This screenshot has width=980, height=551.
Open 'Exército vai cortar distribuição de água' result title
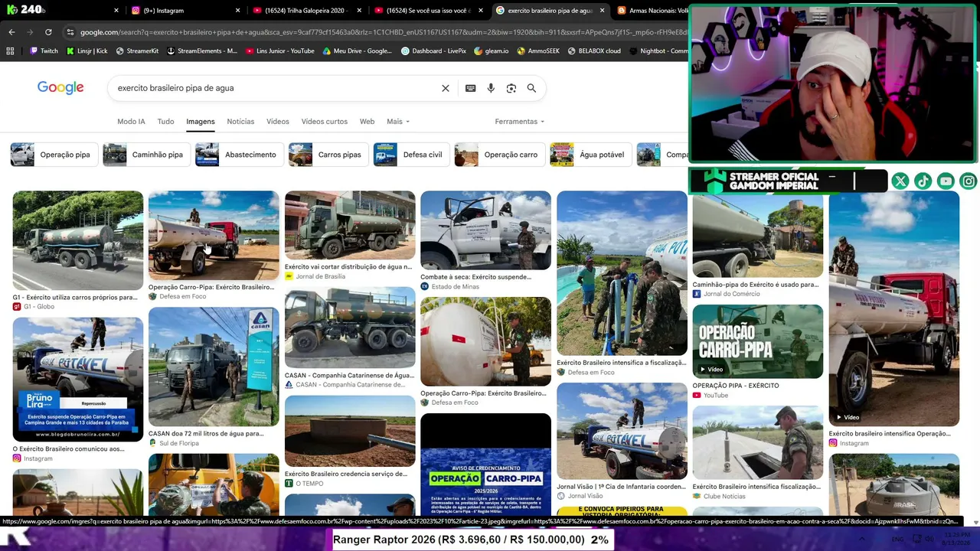point(348,267)
